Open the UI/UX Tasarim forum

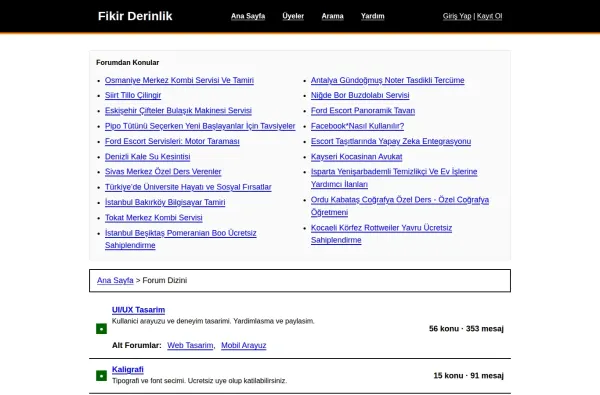(x=139, y=310)
